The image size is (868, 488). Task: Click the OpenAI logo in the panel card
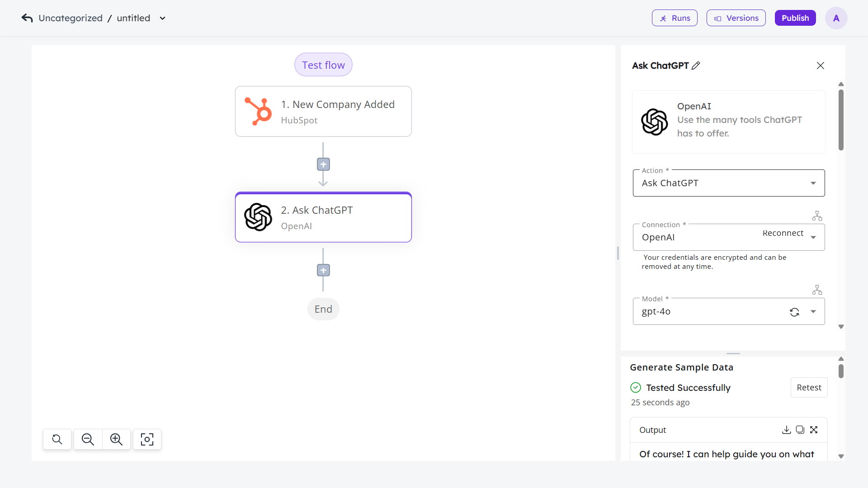pos(654,122)
